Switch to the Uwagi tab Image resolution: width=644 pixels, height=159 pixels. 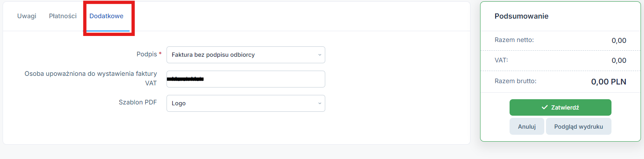tap(26, 16)
